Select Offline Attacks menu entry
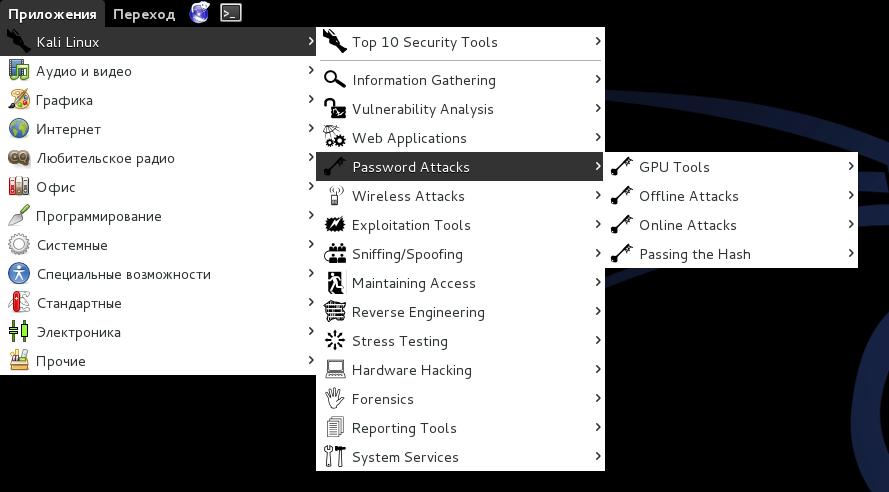 [x=688, y=196]
